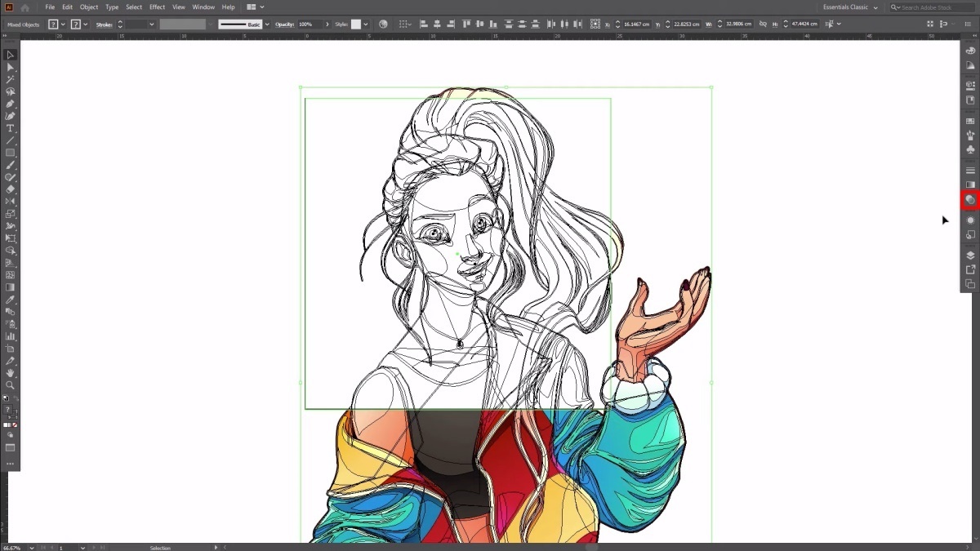Select the Column Graph tool
Viewport: 980px width, 551px height.
[x=11, y=335]
